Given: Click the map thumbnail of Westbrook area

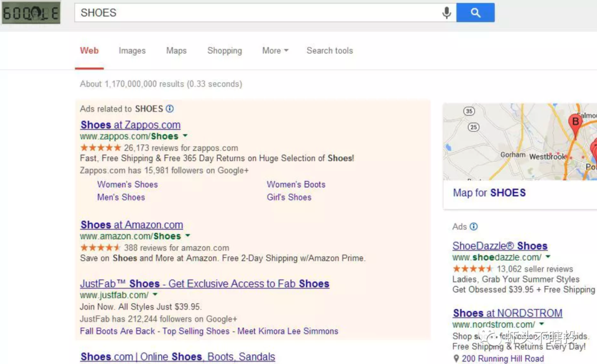Looking at the screenshot, I should point(520,141).
